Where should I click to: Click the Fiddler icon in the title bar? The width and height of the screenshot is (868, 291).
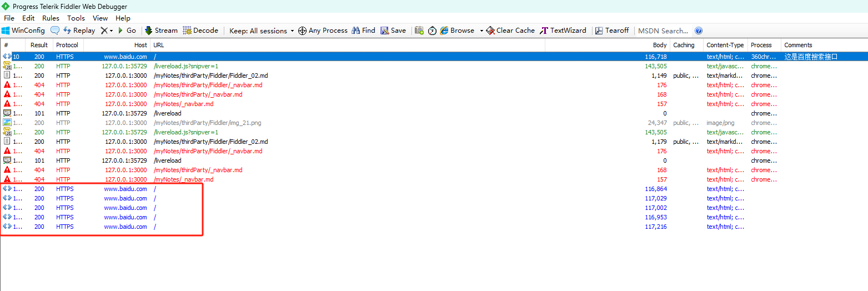(6, 6)
